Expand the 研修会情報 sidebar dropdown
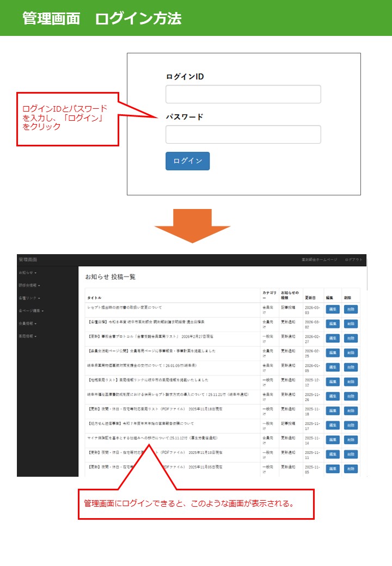Viewport: 392px width, 566px height. coord(29,285)
